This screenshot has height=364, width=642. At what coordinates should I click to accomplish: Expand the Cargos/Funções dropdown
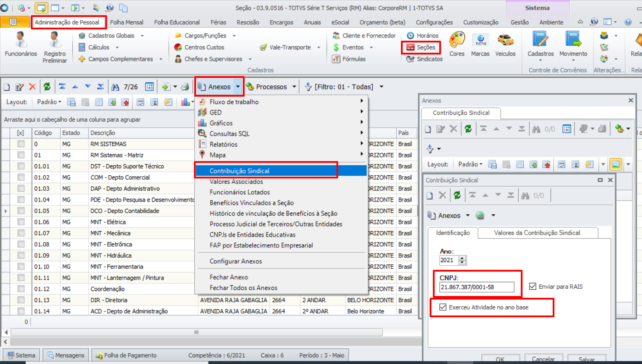coord(234,36)
